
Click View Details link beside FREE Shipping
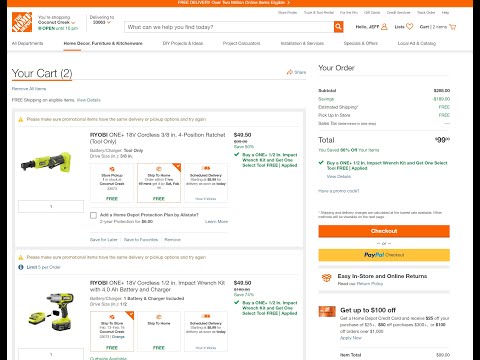89,100
